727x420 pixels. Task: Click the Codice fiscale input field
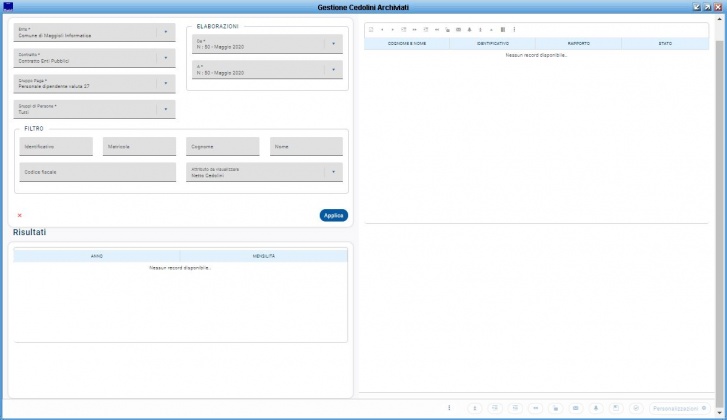98,172
